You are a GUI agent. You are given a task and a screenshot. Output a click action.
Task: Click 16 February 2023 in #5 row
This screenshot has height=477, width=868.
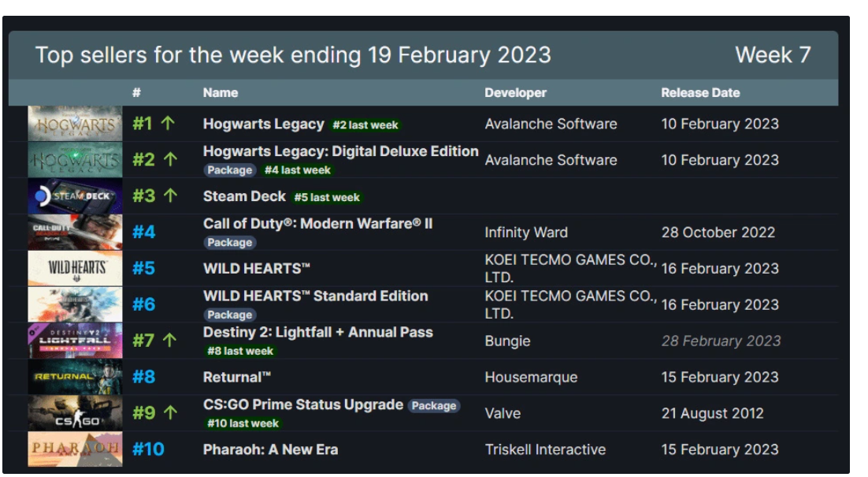[x=720, y=268]
